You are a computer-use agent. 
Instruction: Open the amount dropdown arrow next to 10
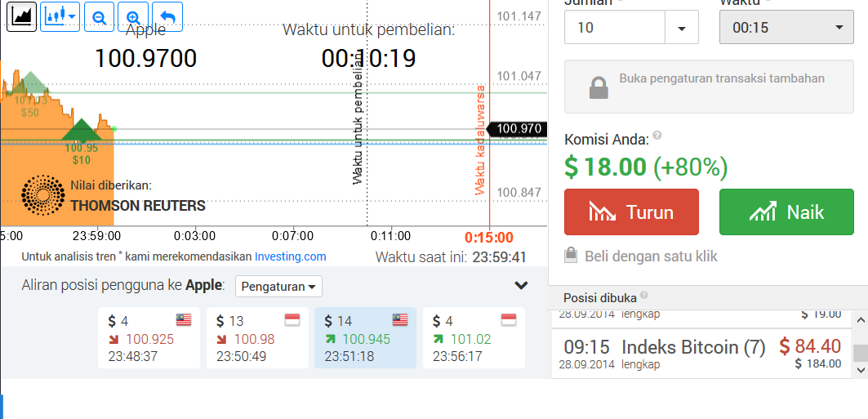coord(682,27)
